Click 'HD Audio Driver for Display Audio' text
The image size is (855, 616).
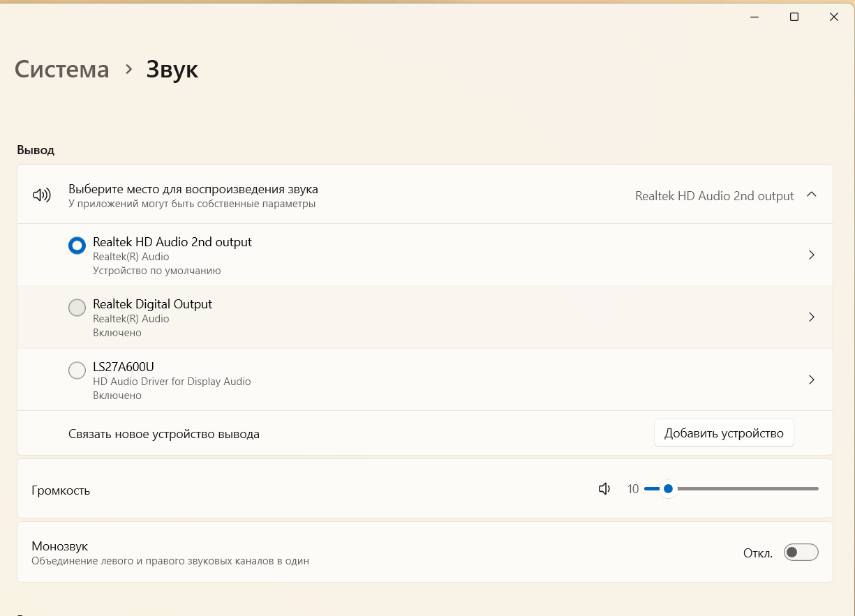point(172,382)
